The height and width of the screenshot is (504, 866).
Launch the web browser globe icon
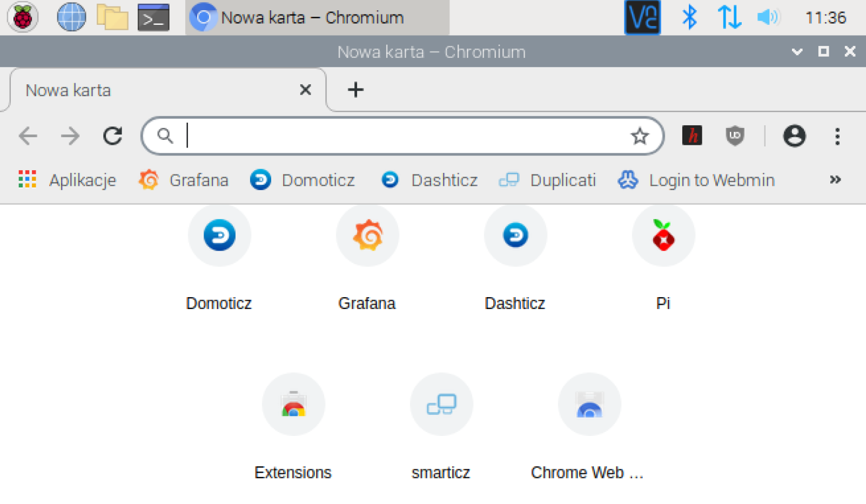[71, 17]
